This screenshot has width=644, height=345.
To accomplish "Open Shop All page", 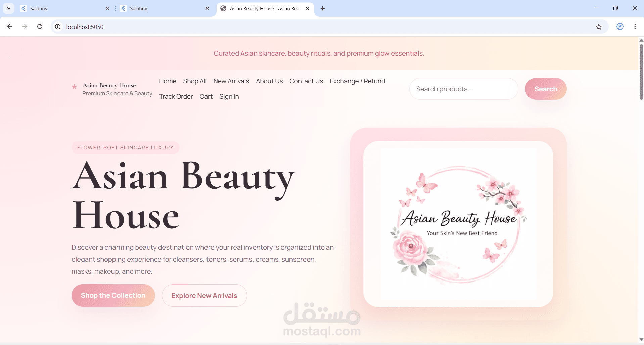I will tap(195, 81).
